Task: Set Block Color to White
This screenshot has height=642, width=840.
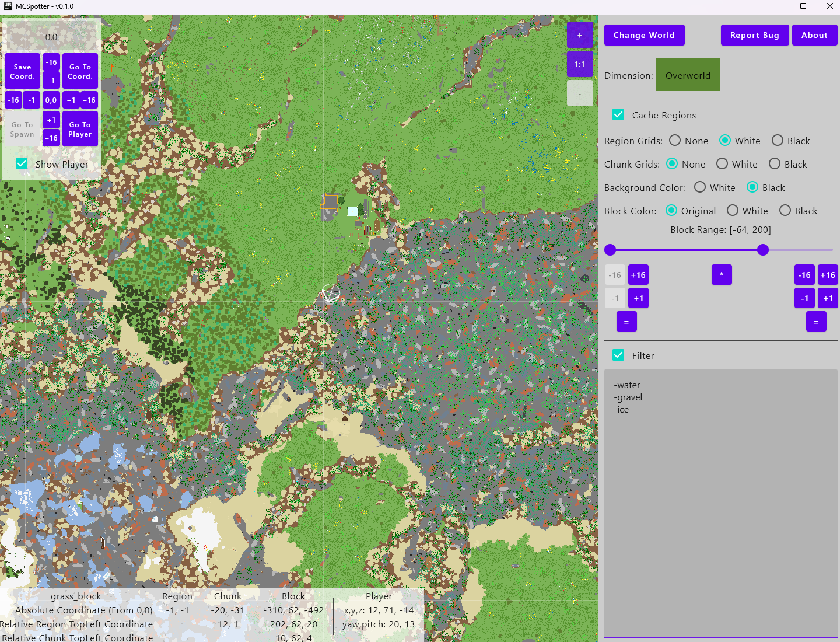Action: click(733, 210)
